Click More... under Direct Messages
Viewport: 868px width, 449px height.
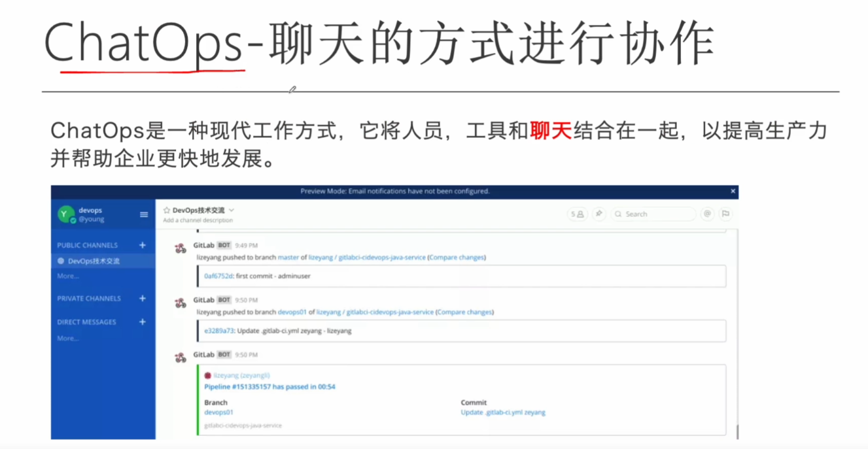(67, 339)
